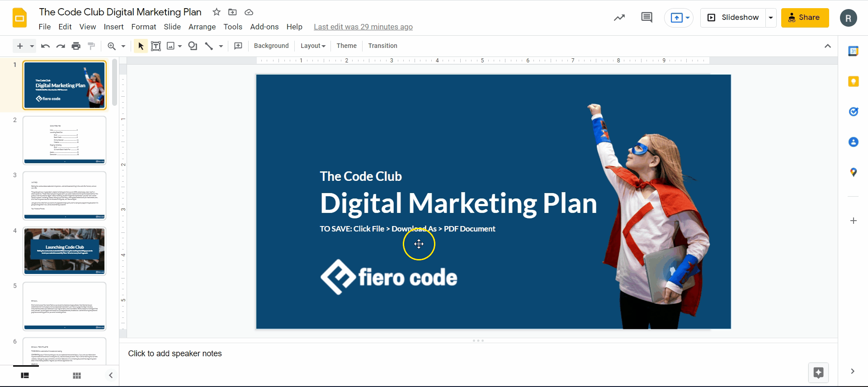Open Google Keep in side panel
Image resolution: width=868 pixels, height=387 pixels.
tap(853, 81)
